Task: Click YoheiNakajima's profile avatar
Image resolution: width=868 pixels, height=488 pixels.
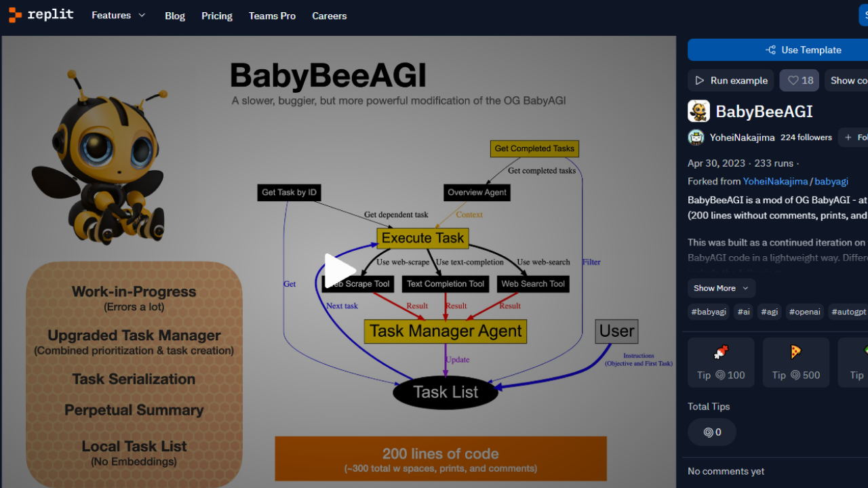Action: pyautogui.click(x=696, y=137)
